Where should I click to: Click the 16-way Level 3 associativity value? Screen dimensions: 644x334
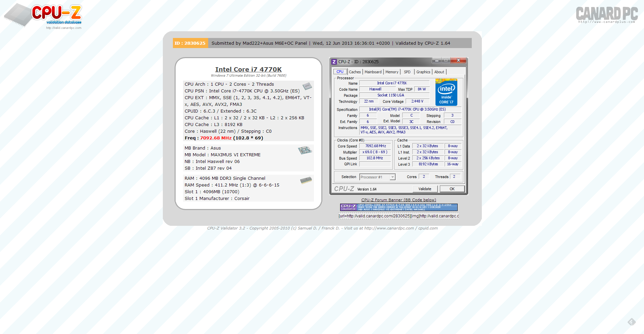453,164
